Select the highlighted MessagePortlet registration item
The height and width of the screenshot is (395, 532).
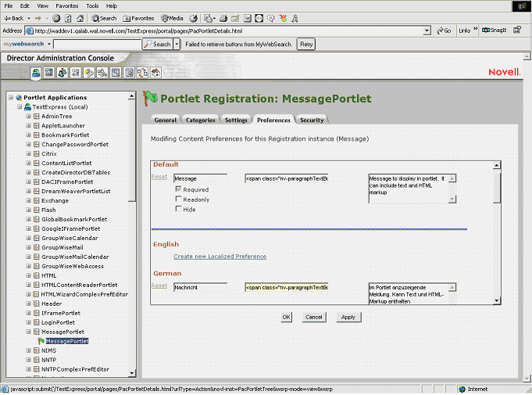click(67, 341)
